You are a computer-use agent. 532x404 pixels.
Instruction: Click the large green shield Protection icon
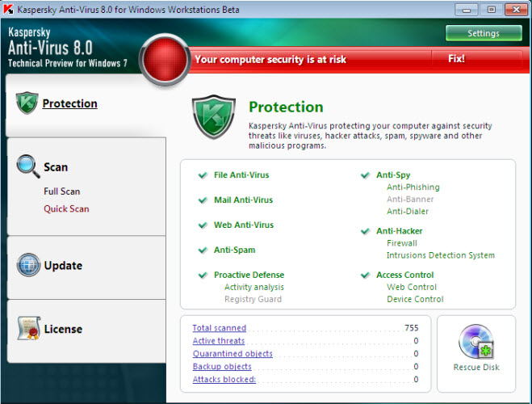tap(214, 117)
